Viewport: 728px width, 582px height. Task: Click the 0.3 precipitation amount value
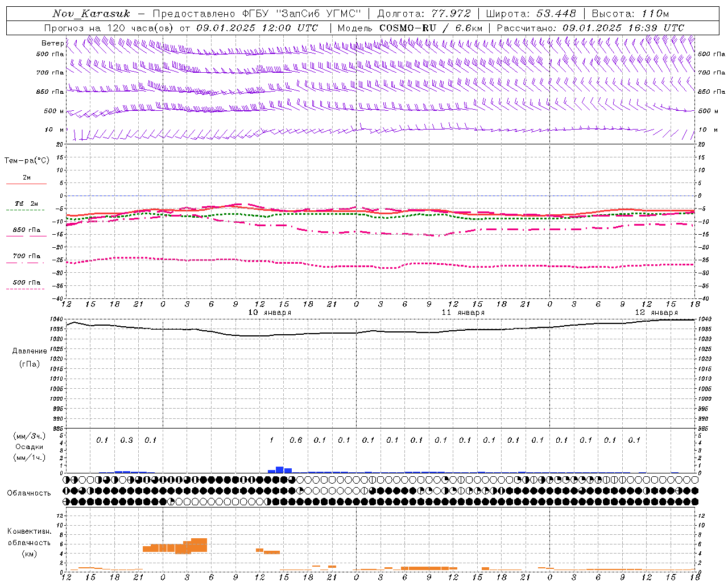point(126,440)
